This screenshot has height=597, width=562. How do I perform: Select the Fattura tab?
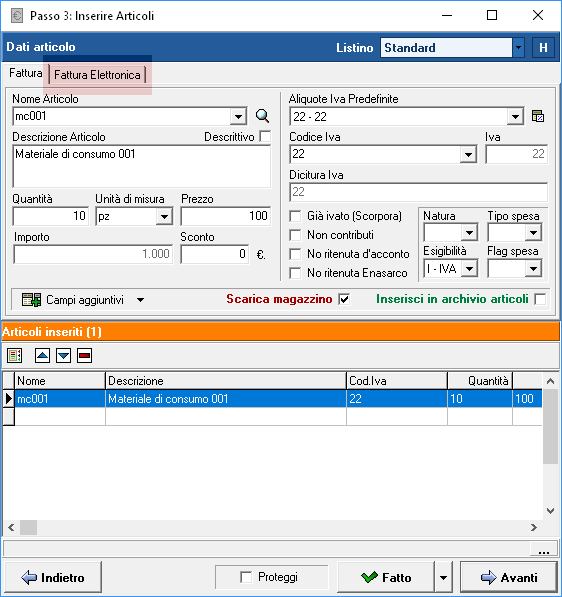(x=26, y=73)
